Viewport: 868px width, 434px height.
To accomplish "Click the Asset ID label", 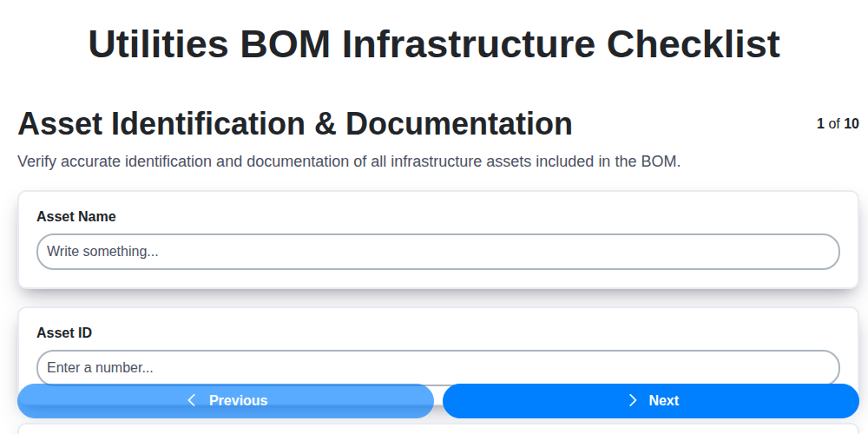I will point(64,332).
